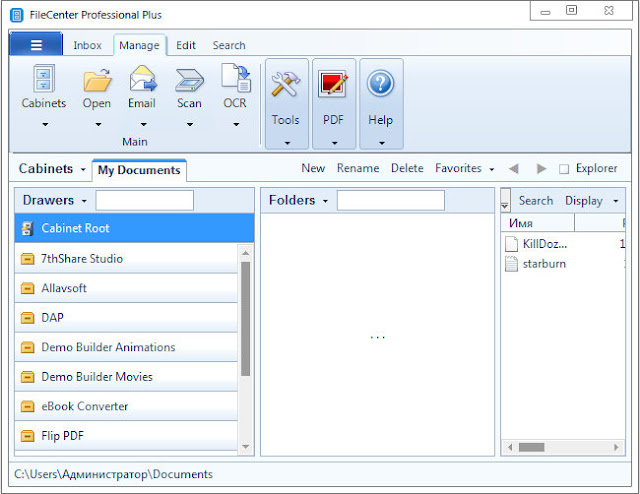Click the DAP drawer icon
The width and height of the screenshot is (640, 494).
pos(27,318)
